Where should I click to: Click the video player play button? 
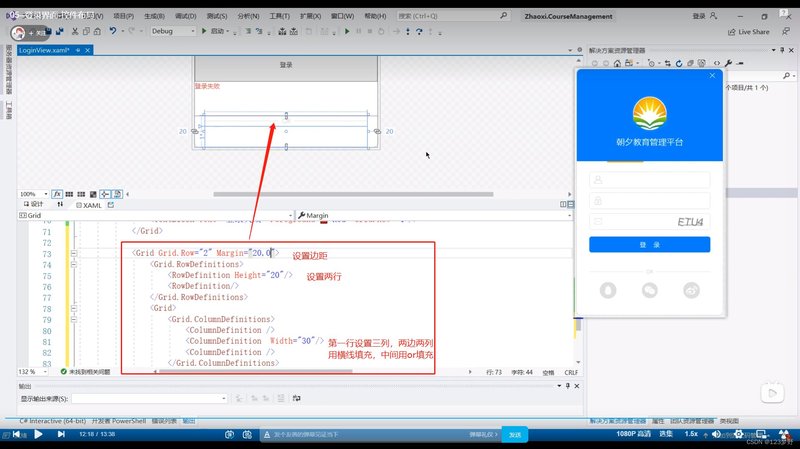[38, 434]
